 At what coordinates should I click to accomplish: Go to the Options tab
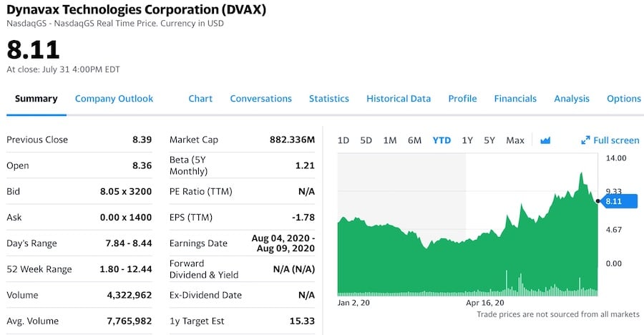point(623,99)
